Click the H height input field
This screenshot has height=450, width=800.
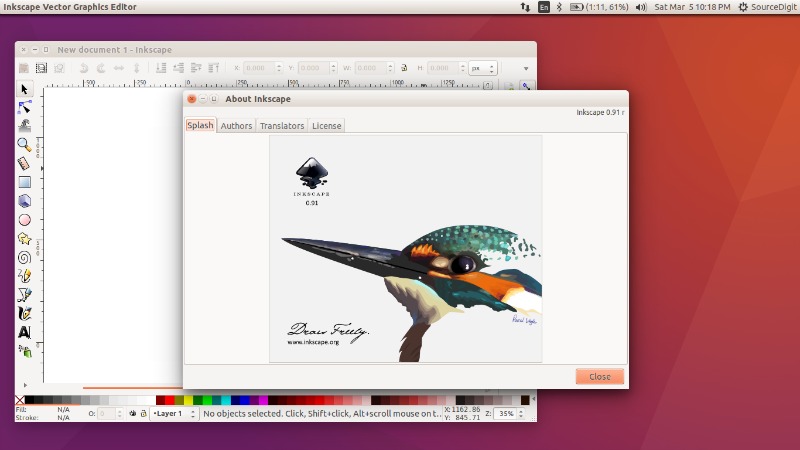point(443,68)
